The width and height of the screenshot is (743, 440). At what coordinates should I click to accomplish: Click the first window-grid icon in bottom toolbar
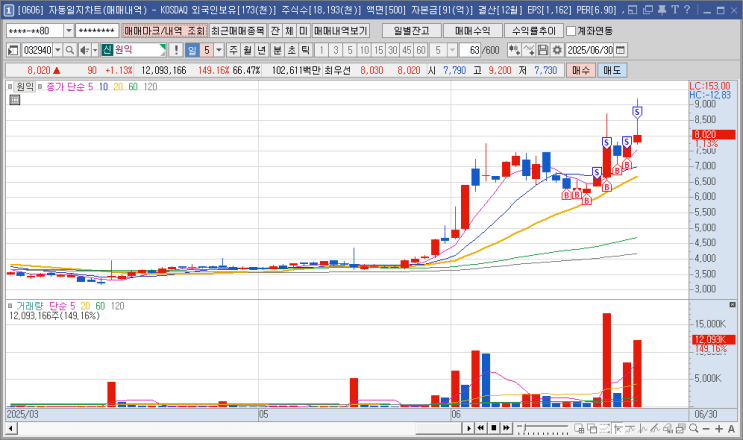point(579,428)
